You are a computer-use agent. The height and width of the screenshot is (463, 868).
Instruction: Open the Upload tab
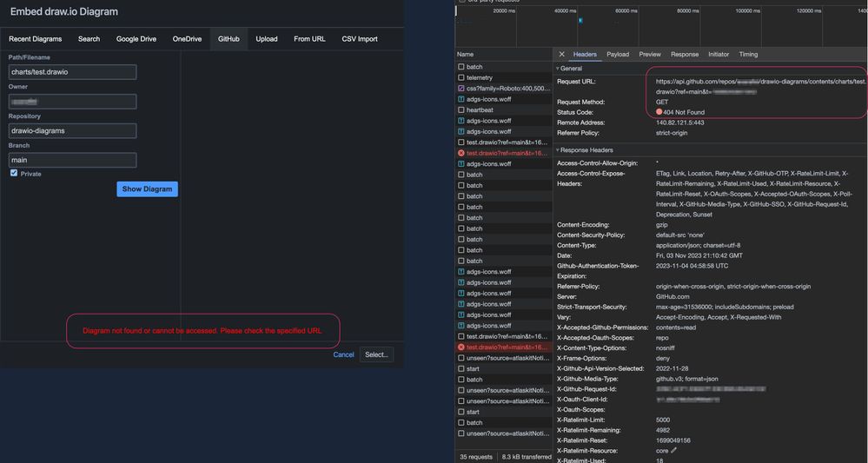pyautogui.click(x=266, y=39)
